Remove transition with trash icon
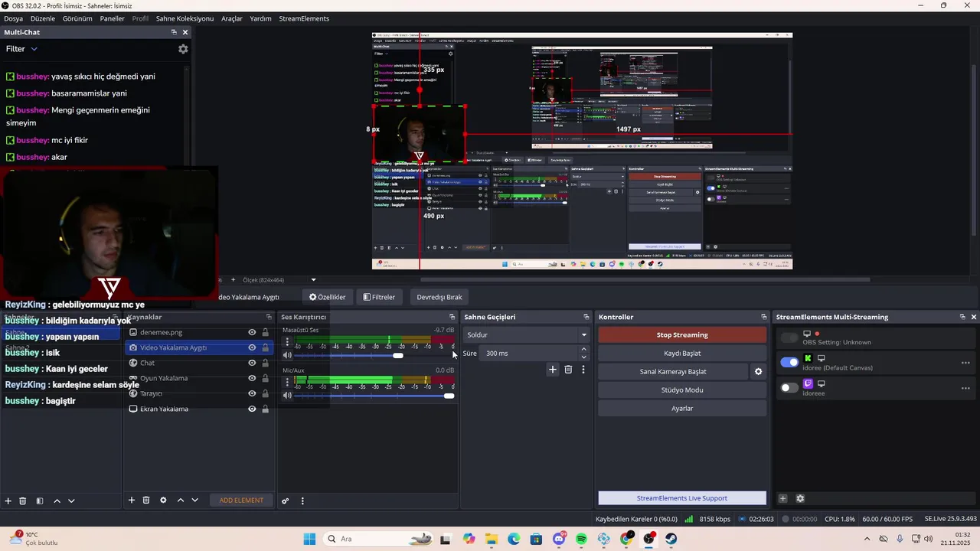 point(568,370)
